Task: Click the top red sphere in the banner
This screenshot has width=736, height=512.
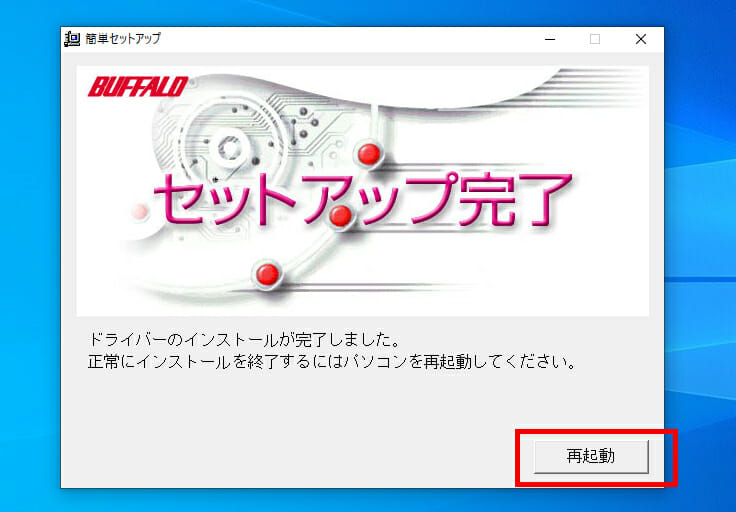Action: pos(369,154)
